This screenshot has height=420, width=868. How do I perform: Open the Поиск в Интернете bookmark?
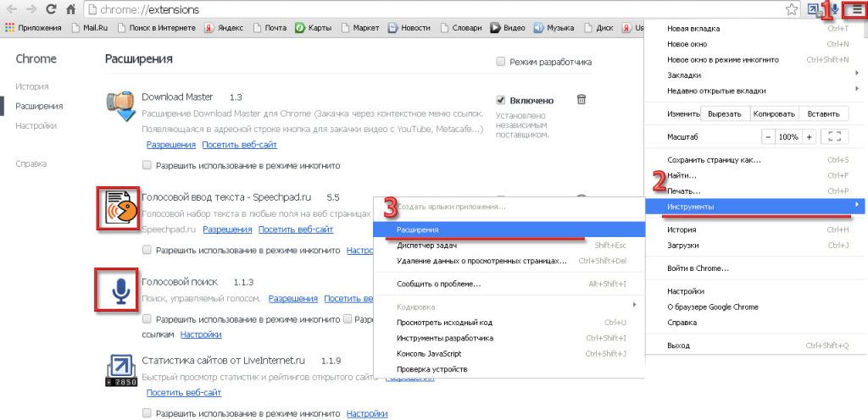(156, 28)
